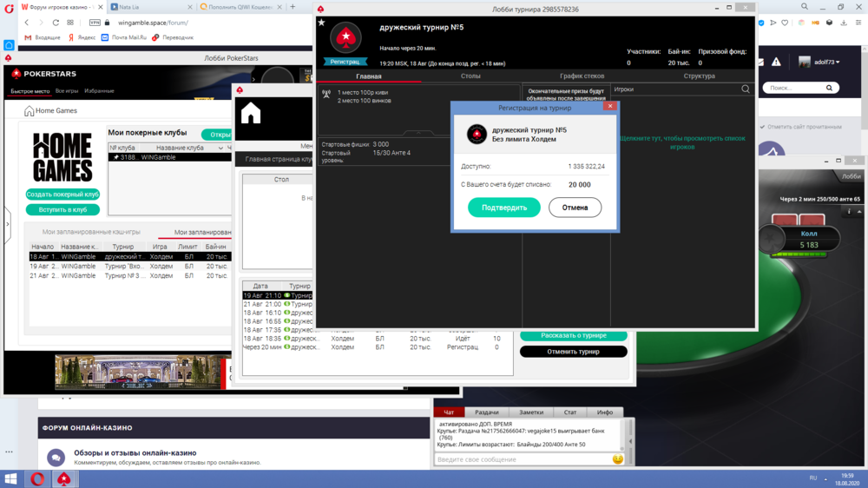Expand the left sidebar arrow in the lobby

(x=7, y=224)
